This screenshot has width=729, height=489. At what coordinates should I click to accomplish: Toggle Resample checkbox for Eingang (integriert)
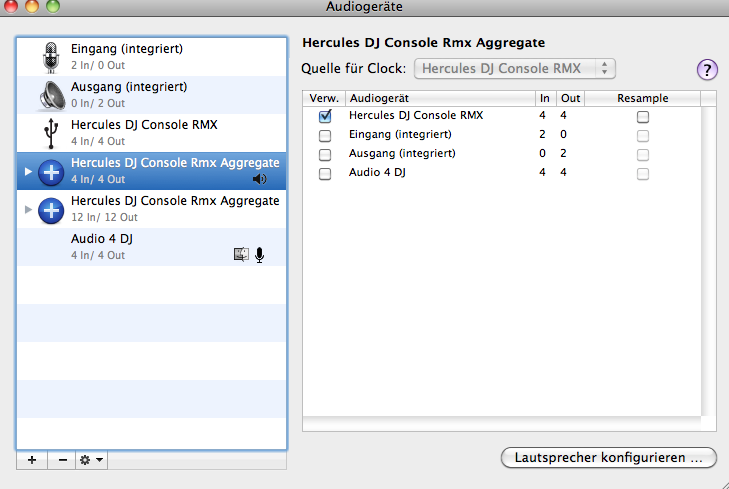point(643,136)
